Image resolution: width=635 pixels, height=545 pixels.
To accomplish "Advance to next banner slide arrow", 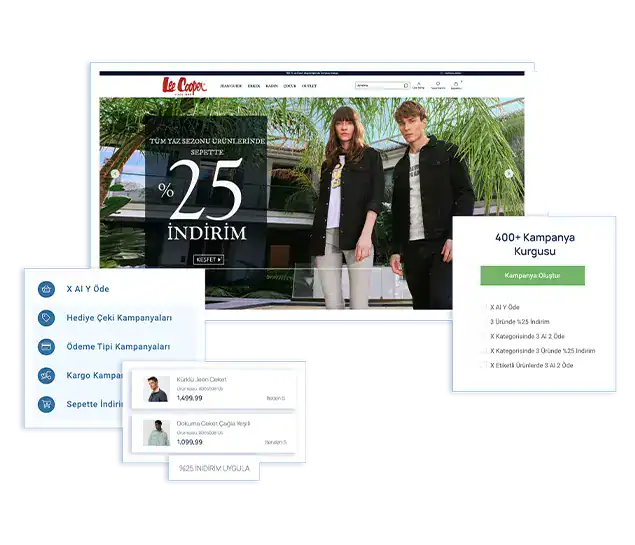I will [x=509, y=173].
